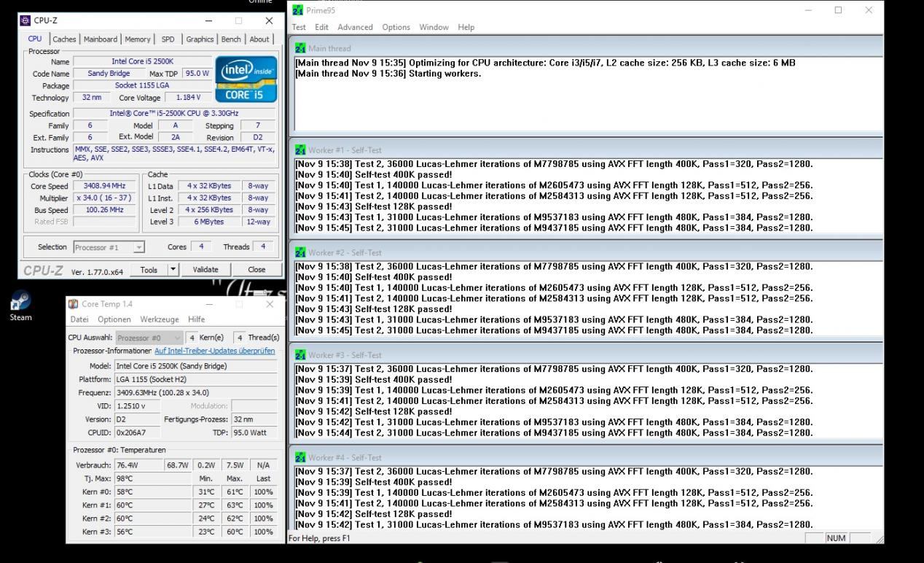
Task: Click the NUM indicator in Prime95 status bar
Action: [x=836, y=538]
